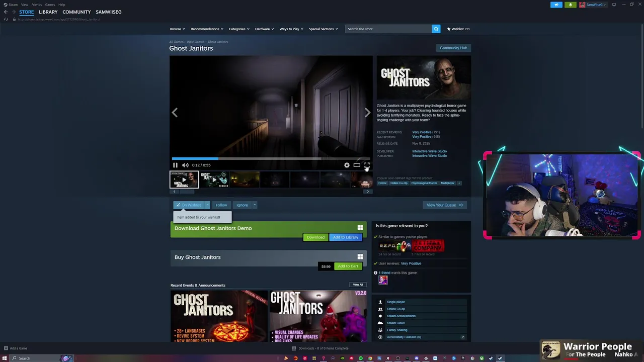Go to previous media with left arrow
Screen dimensions: 644x362
pyautogui.click(x=175, y=113)
